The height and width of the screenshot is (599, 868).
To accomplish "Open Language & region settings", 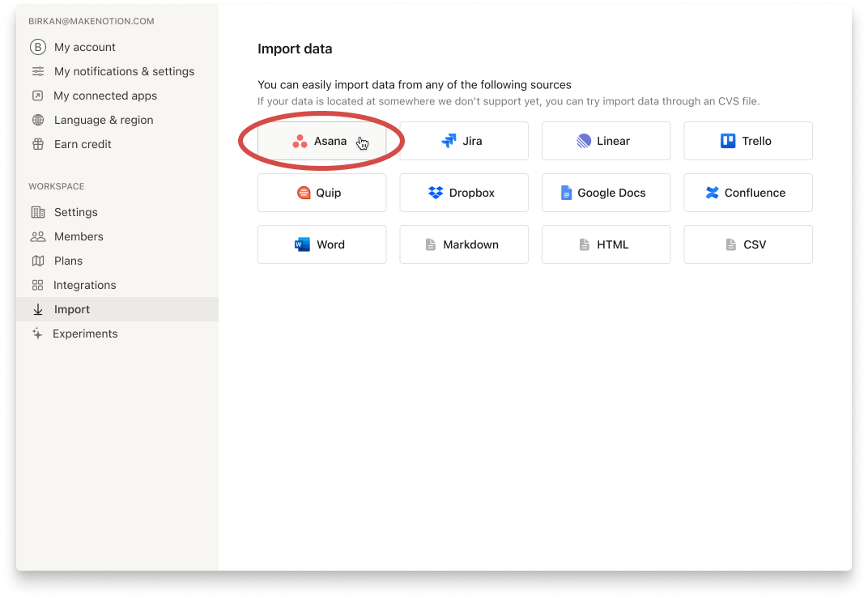I will [x=103, y=120].
